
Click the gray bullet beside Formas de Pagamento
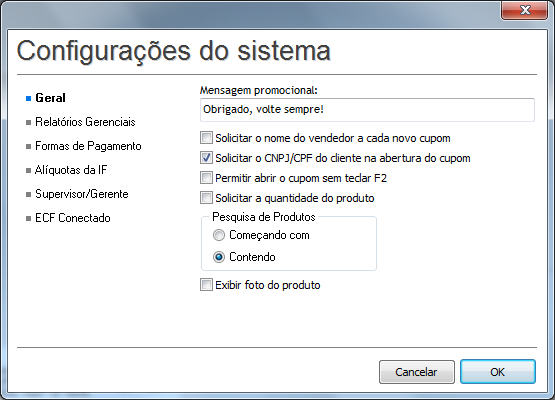coord(29,146)
